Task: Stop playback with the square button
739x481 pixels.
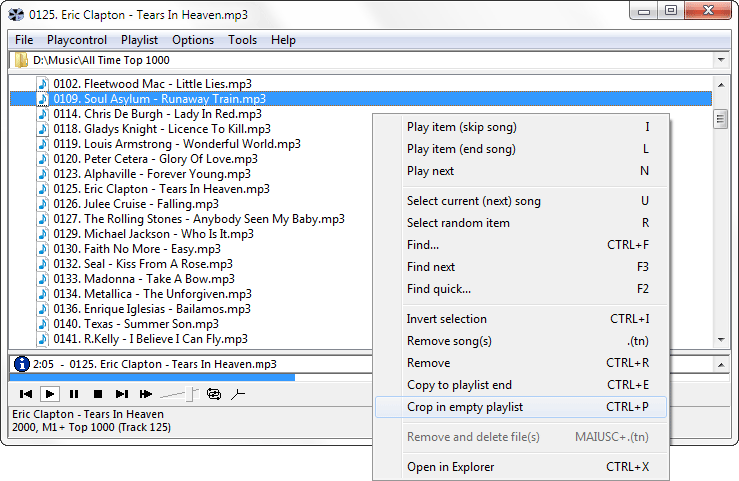Action: [98, 394]
